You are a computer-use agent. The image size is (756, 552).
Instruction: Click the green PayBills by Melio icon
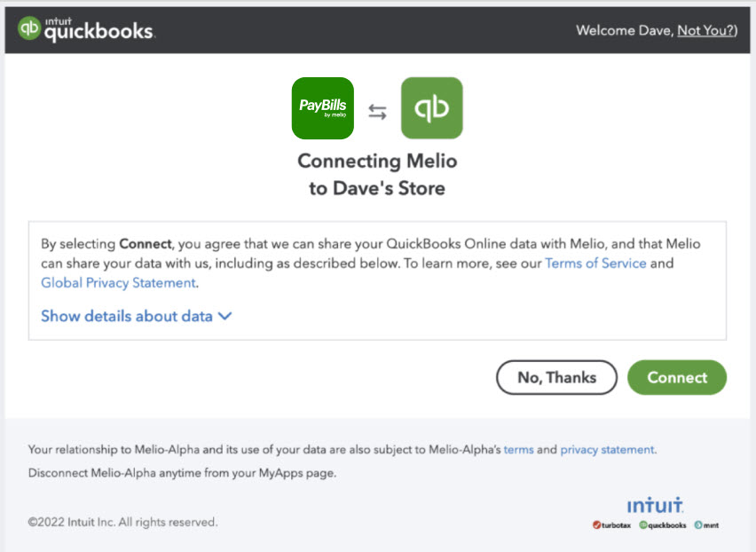click(323, 108)
